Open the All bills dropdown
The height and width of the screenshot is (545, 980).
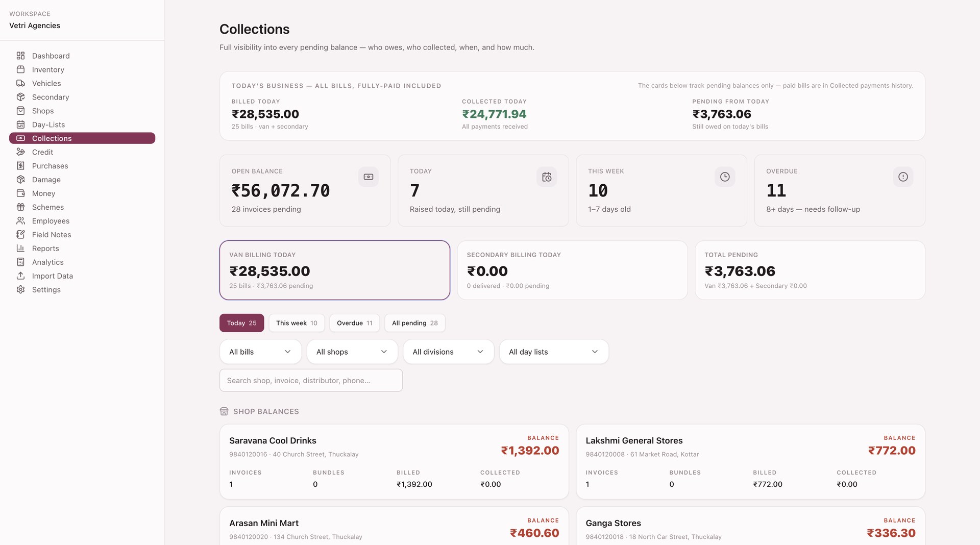[x=260, y=352]
